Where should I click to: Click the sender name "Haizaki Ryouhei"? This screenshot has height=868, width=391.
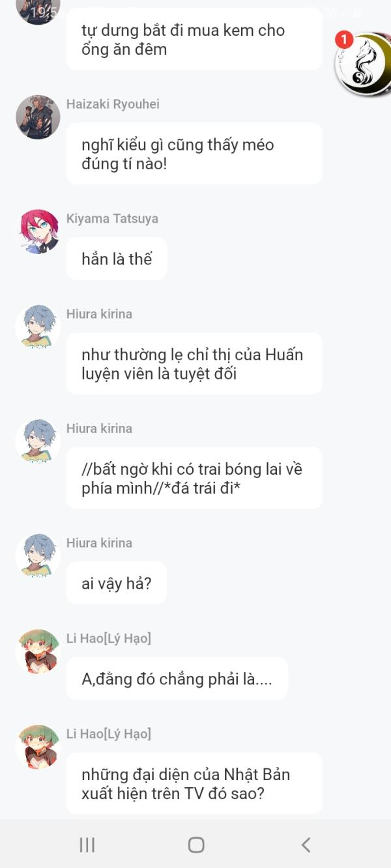(113, 104)
